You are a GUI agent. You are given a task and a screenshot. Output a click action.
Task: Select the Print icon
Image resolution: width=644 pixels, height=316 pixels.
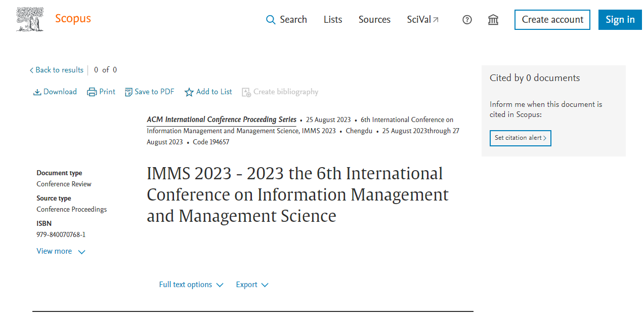tap(91, 92)
